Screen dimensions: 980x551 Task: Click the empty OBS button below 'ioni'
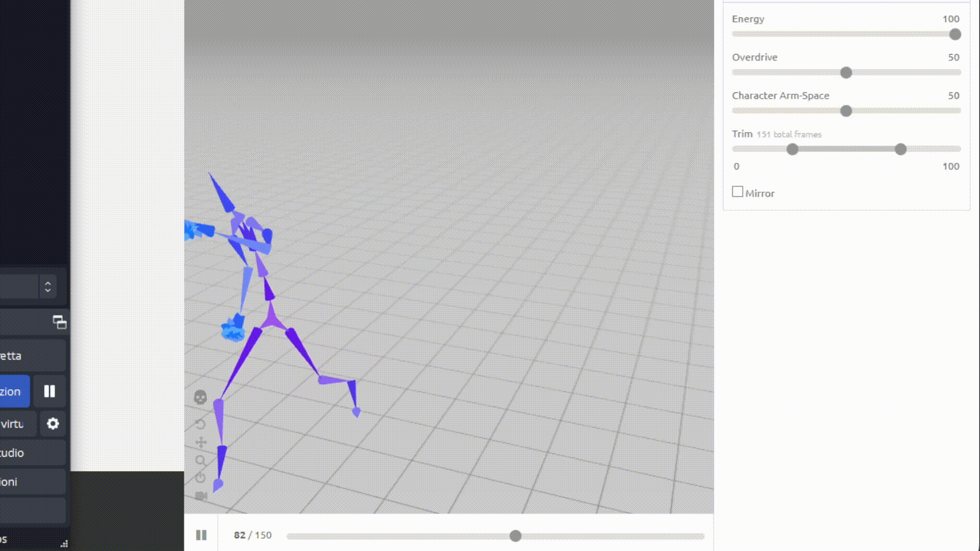(x=33, y=511)
